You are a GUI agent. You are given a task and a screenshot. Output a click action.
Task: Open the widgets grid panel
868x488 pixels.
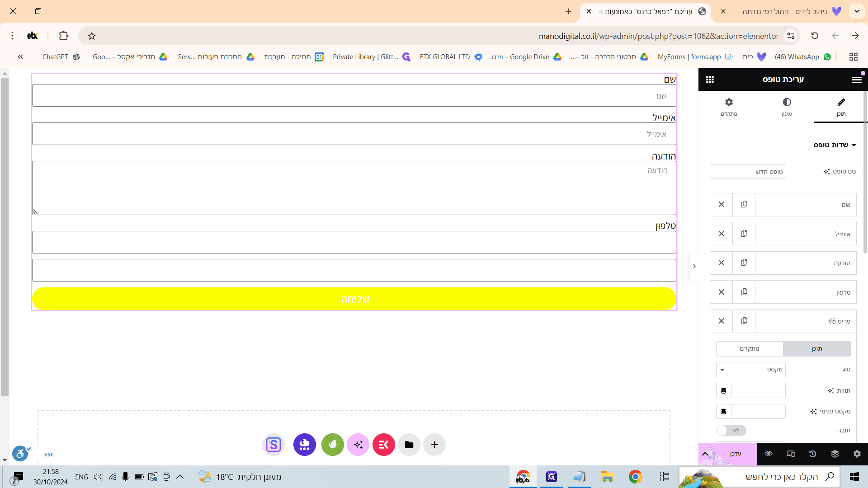point(710,80)
